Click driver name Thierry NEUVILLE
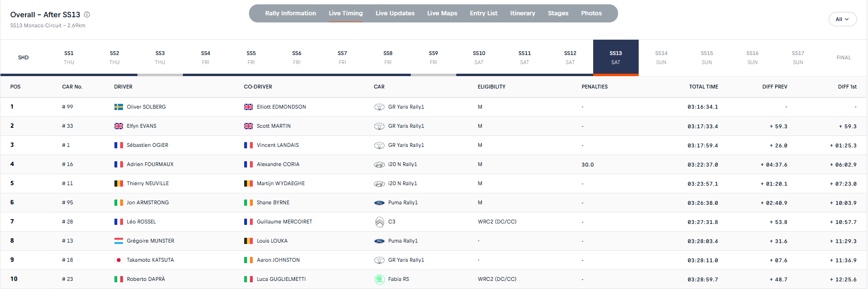The width and height of the screenshot is (868, 289). click(x=147, y=184)
